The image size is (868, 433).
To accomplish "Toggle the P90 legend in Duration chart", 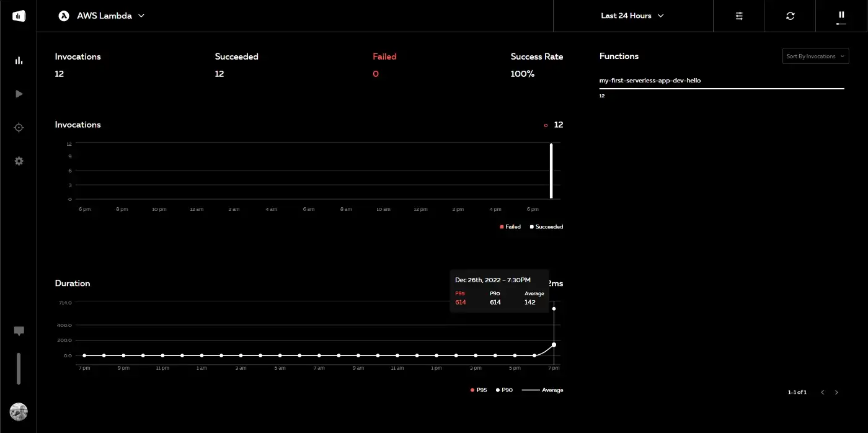I will click(x=504, y=390).
